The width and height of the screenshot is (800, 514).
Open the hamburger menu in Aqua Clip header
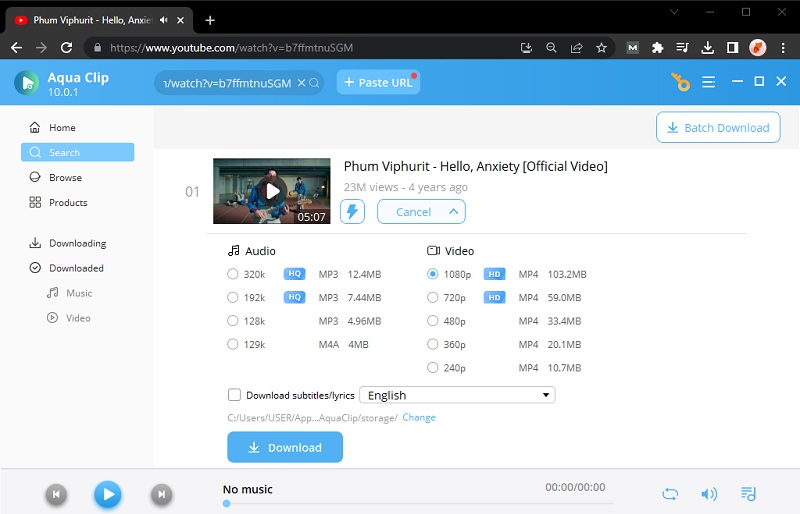708,82
